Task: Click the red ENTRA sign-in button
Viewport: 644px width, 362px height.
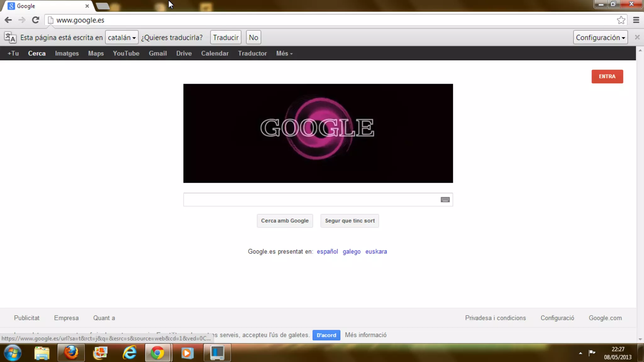Action: [x=607, y=76]
